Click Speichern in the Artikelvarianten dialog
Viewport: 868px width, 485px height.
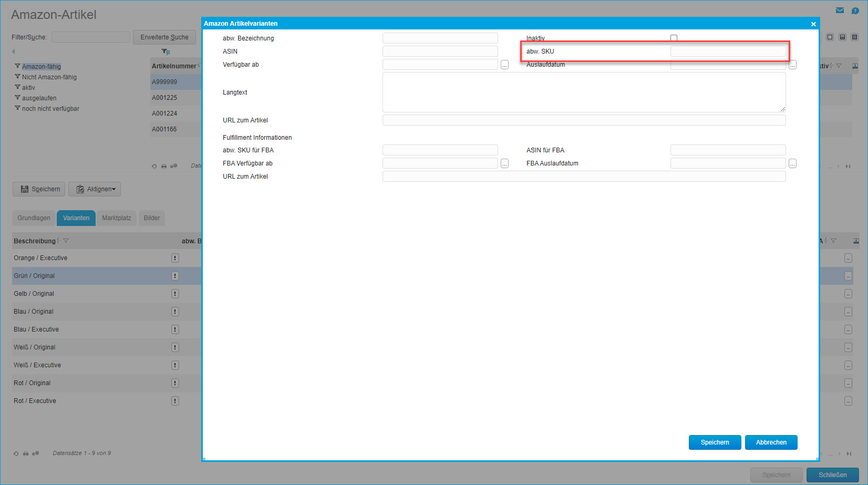715,442
